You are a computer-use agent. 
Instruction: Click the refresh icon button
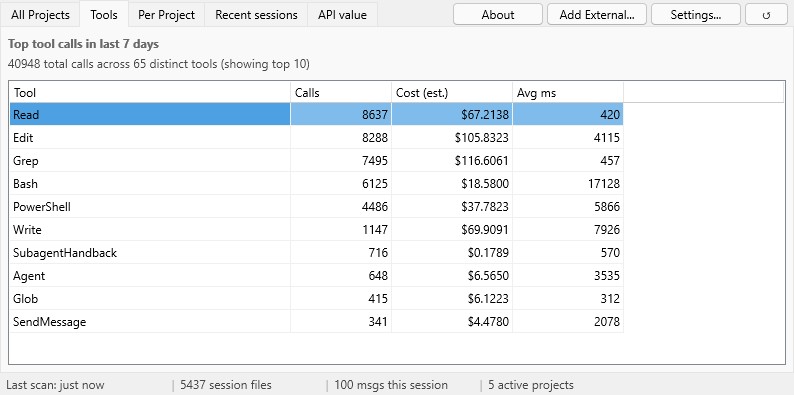pos(766,14)
